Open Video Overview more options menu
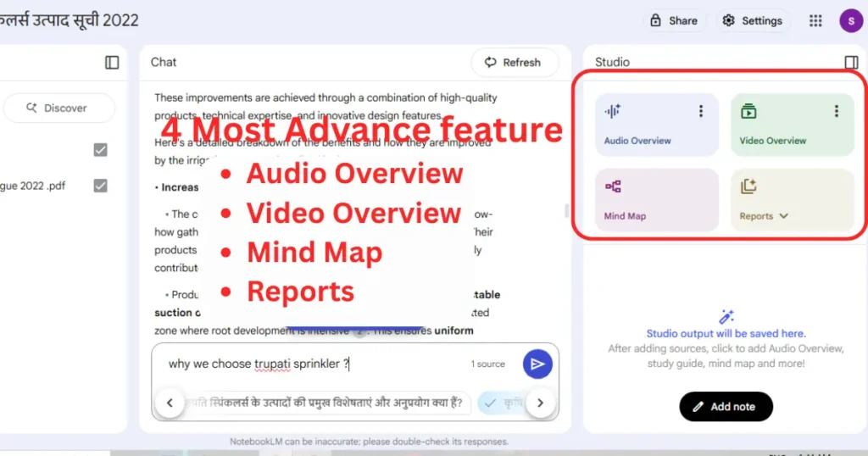The width and height of the screenshot is (868, 456). (837, 111)
